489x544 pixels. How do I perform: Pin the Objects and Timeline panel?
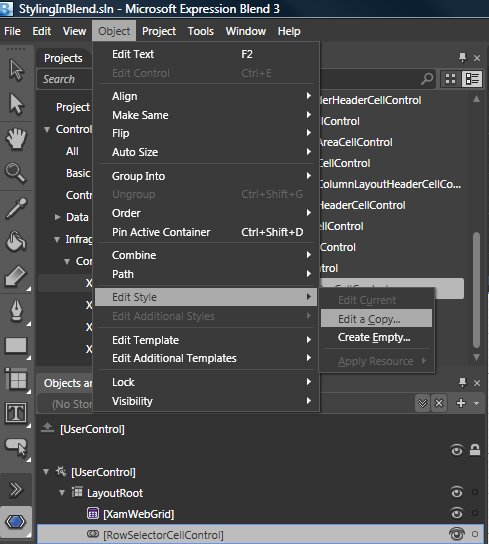pyautogui.click(x=462, y=382)
